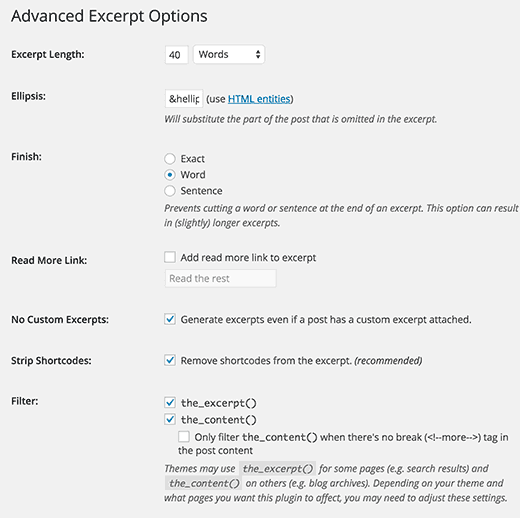Select the Word finish radio button
The width and height of the screenshot is (520, 518).
coord(170,175)
